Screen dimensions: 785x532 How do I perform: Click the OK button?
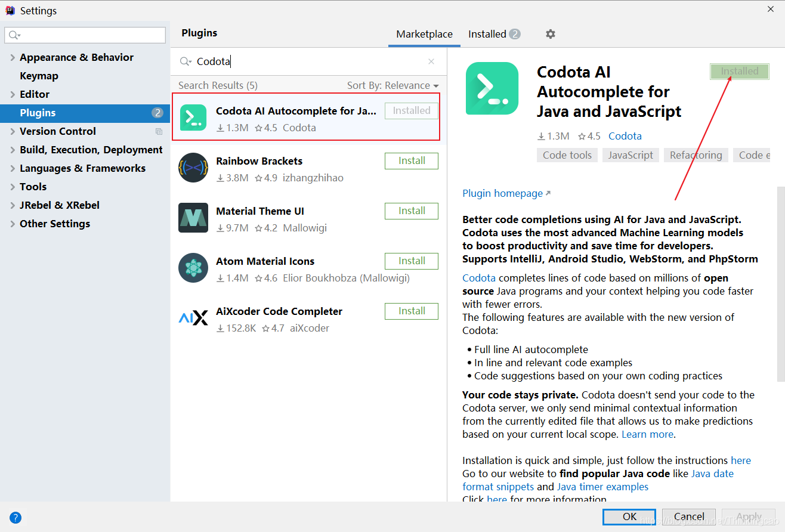tap(629, 516)
